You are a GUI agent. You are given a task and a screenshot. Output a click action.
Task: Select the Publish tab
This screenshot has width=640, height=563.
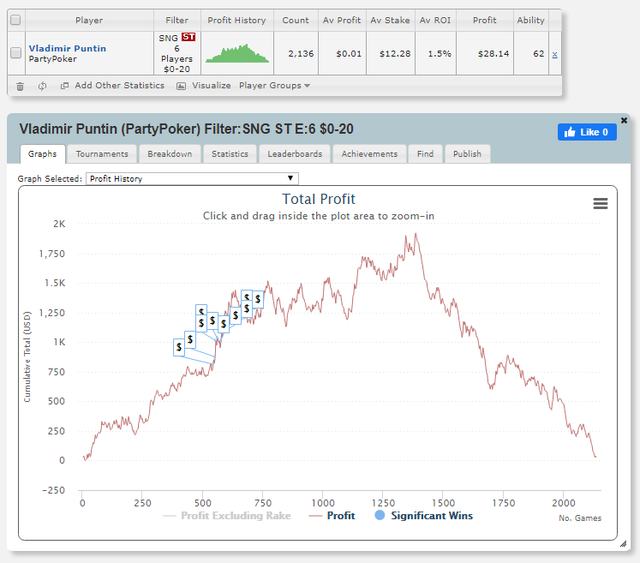[x=467, y=154]
